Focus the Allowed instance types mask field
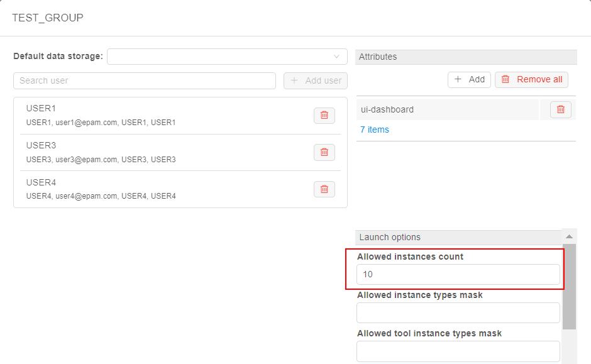The width and height of the screenshot is (591, 364). pos(458,312)
